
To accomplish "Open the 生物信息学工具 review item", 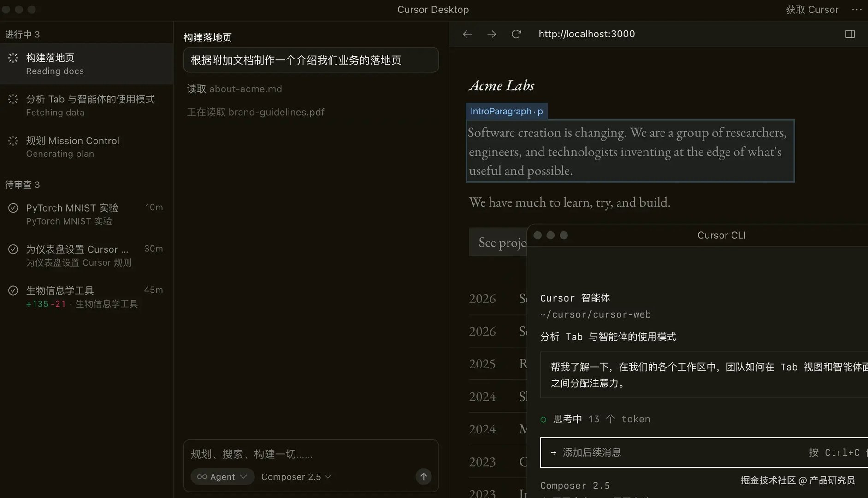I will (87, 296).
